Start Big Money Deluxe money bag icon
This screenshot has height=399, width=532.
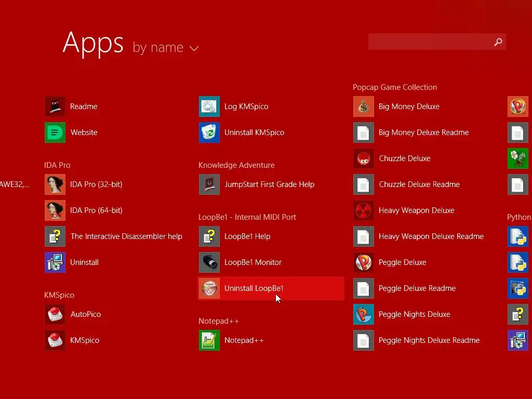pyautogui.click(x=363, y=107)
